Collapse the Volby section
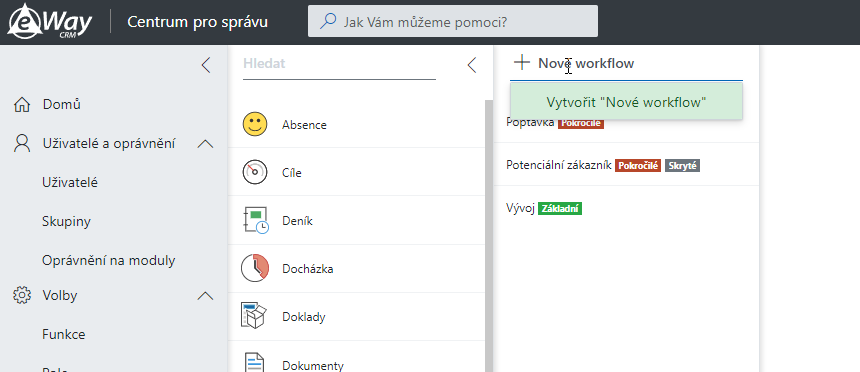The height and width of the screenshot is (372, 860). (x=205, y=296)
